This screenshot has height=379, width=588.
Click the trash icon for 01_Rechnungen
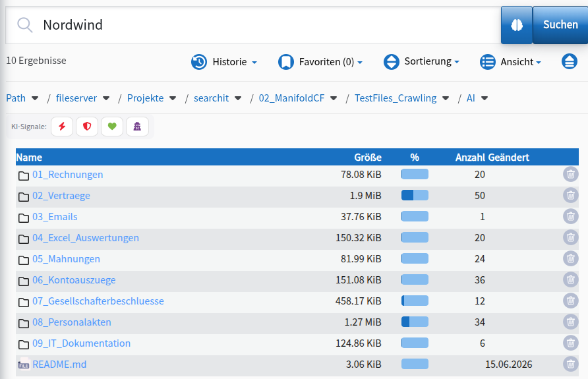click(x=570, y=174)
